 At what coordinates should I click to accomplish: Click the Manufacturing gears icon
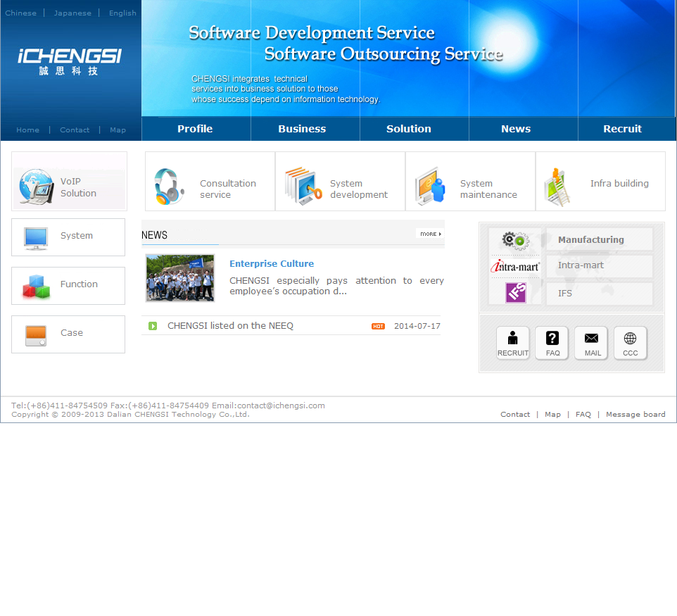(x=515, y=240)
